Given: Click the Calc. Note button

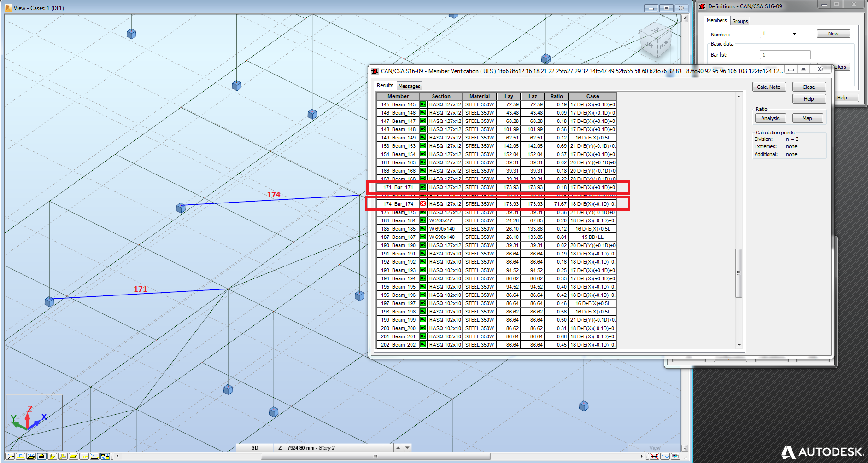Looking at the screenshot, I should 769,87.
